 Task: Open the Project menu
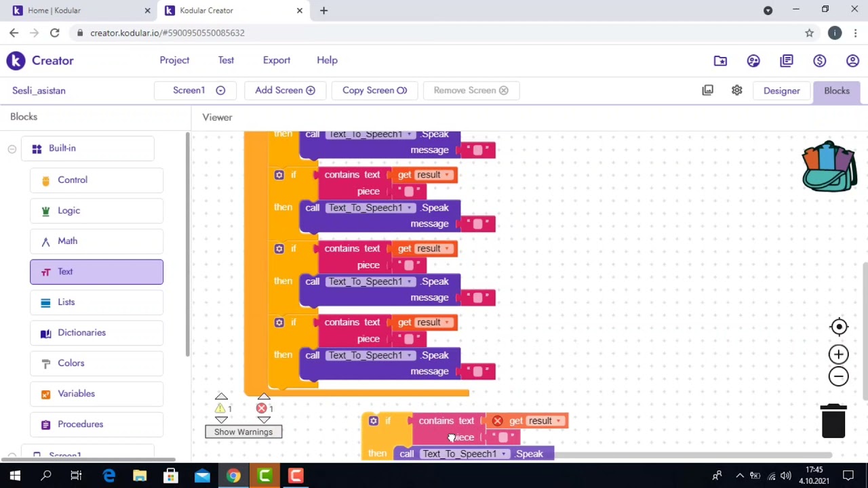tap(174, 60)
